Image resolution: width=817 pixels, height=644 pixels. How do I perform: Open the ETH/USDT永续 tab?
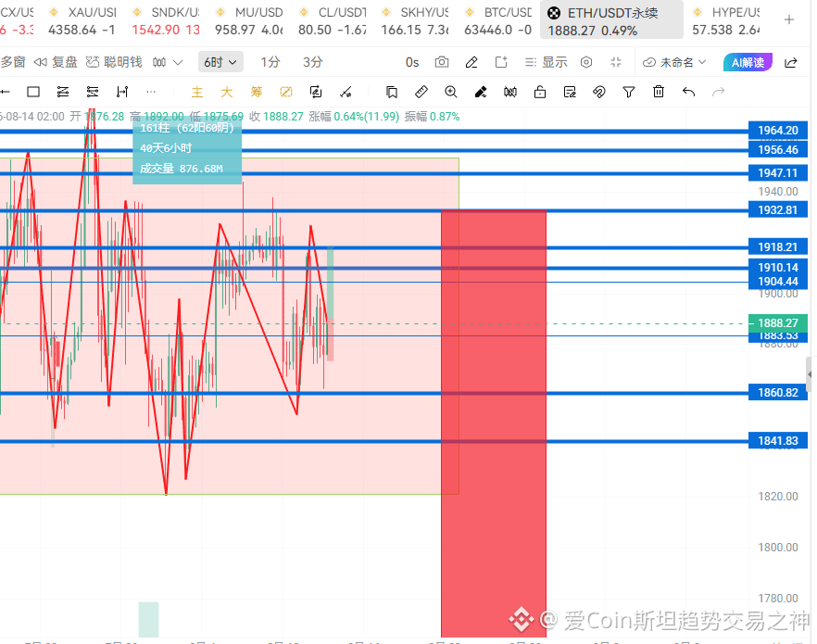pos(611,20)
